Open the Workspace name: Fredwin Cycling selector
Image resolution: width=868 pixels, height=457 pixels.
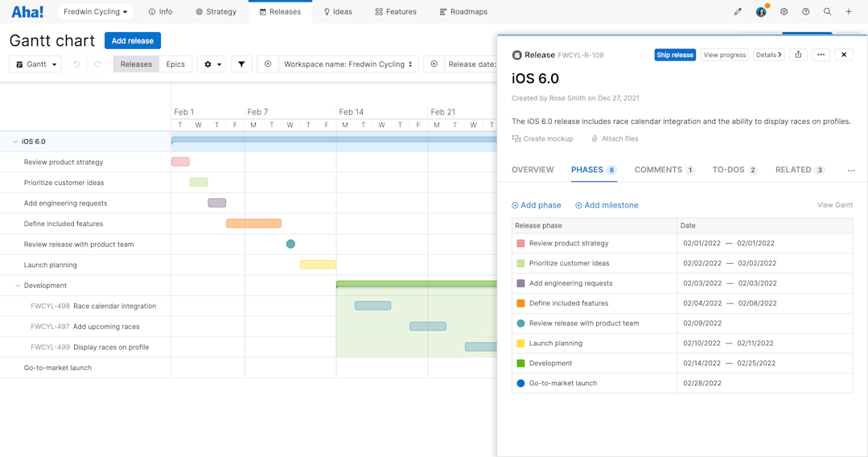[348, 64]
